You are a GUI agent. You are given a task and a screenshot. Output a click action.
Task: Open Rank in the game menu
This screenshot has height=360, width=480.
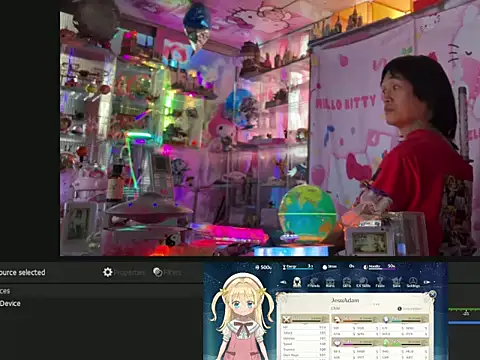click(x=330, y=282)
